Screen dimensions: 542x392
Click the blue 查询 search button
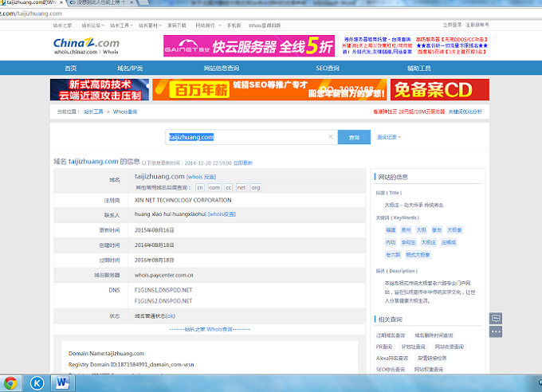point(354,137)
